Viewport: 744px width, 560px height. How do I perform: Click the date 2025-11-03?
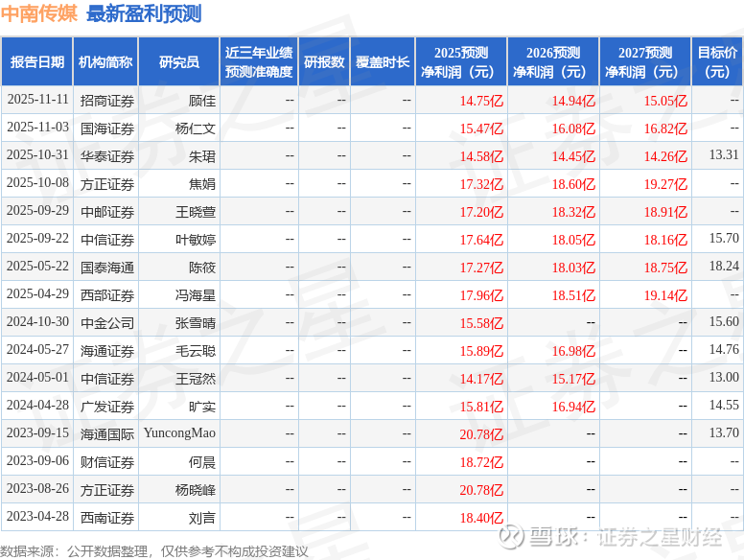coord(37,128)
